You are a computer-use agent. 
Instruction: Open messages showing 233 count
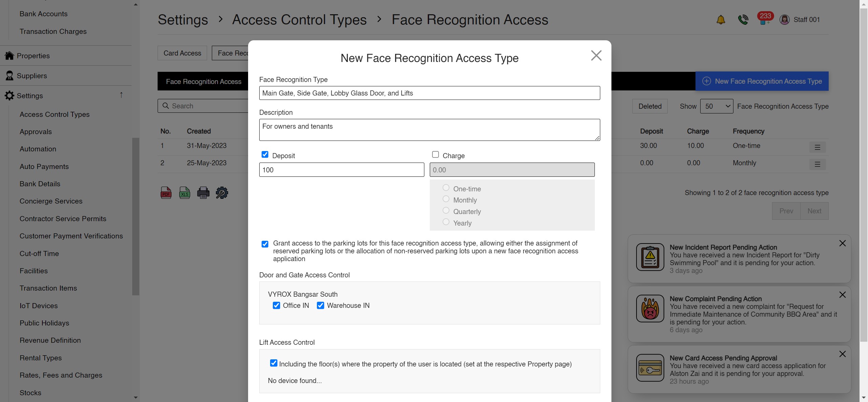(765, 19)
